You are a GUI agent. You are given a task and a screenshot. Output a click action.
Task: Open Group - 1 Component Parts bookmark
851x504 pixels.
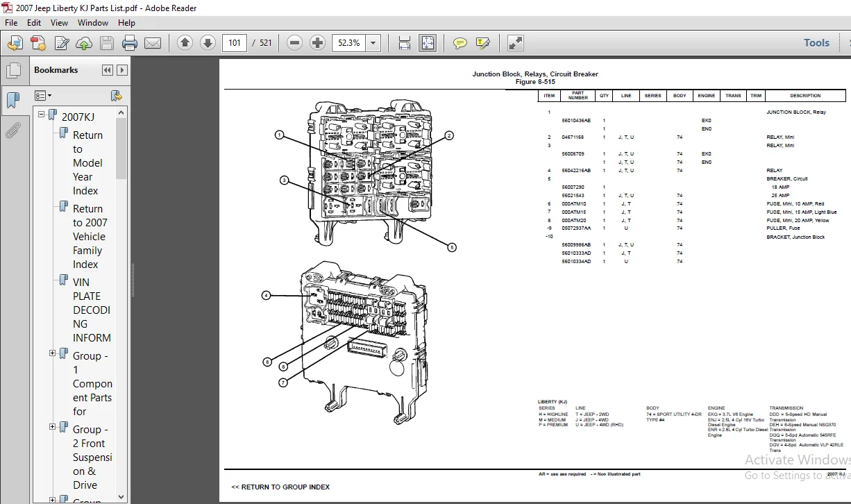tap(92, 383)
